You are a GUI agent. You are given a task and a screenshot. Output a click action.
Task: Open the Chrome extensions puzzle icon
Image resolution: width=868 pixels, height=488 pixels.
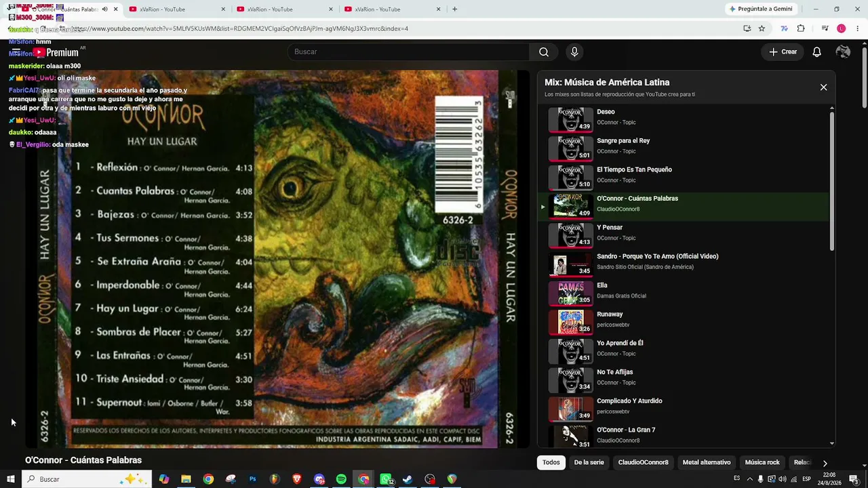[x=801, y=28]
